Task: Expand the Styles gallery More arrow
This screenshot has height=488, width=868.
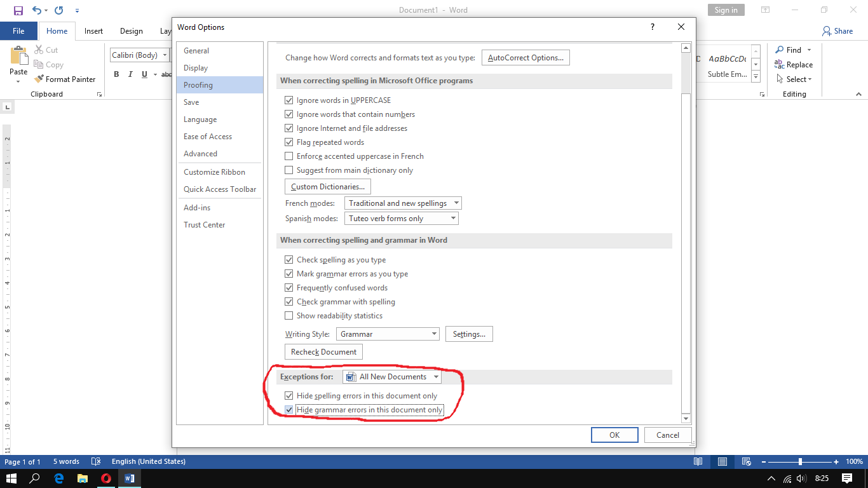Action: (x=756, y=76)
